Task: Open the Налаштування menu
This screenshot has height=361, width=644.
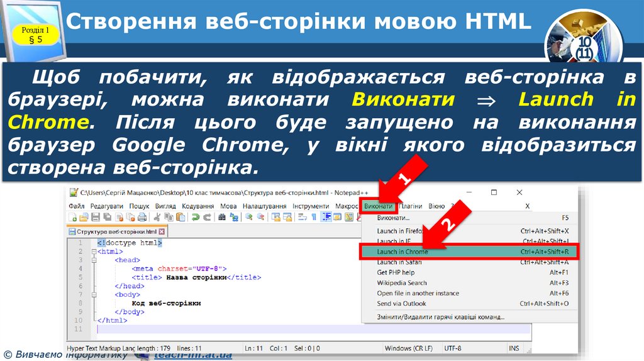Action: point(265,206)
